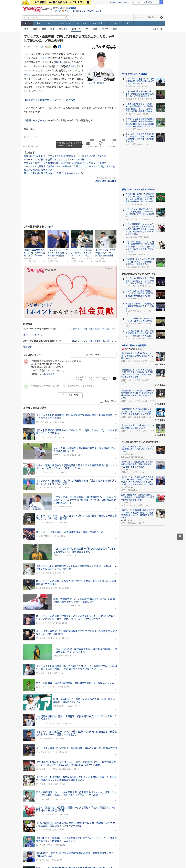React with 新しい視点 exclamation icon
This screenshot has height=868, width=186.
tap(112, 143)
